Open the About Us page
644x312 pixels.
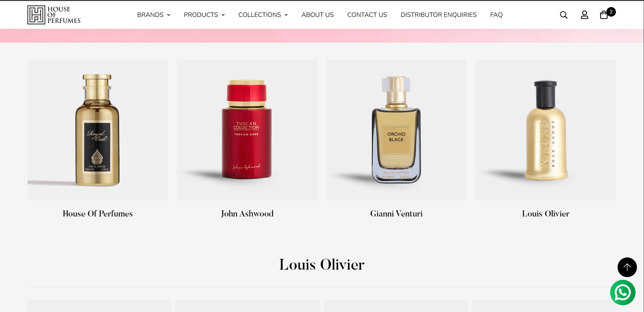click(318, 15)
